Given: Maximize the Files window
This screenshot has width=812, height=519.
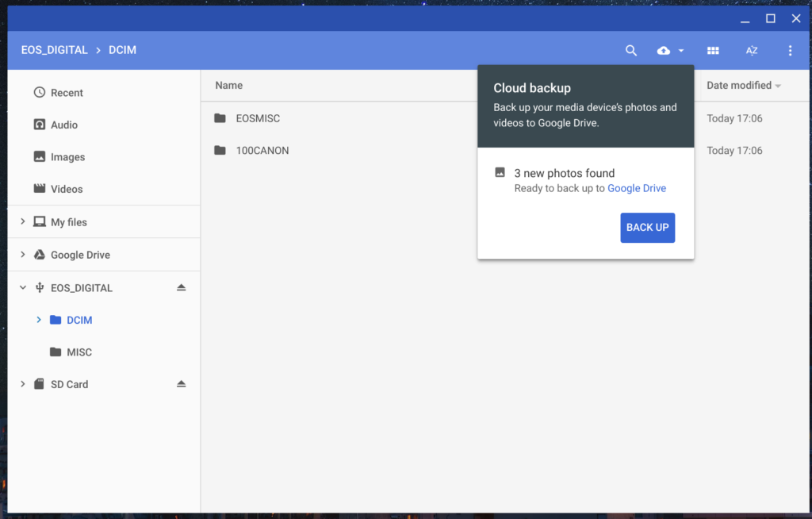Looking at the screenshot, I should [x=771, y=19].
